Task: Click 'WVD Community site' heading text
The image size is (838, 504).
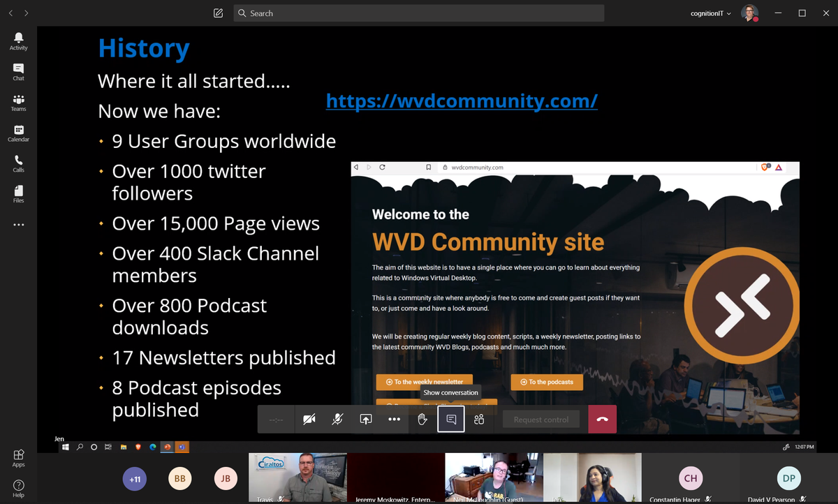Action: pyautogui.click(x=488, y=242)
